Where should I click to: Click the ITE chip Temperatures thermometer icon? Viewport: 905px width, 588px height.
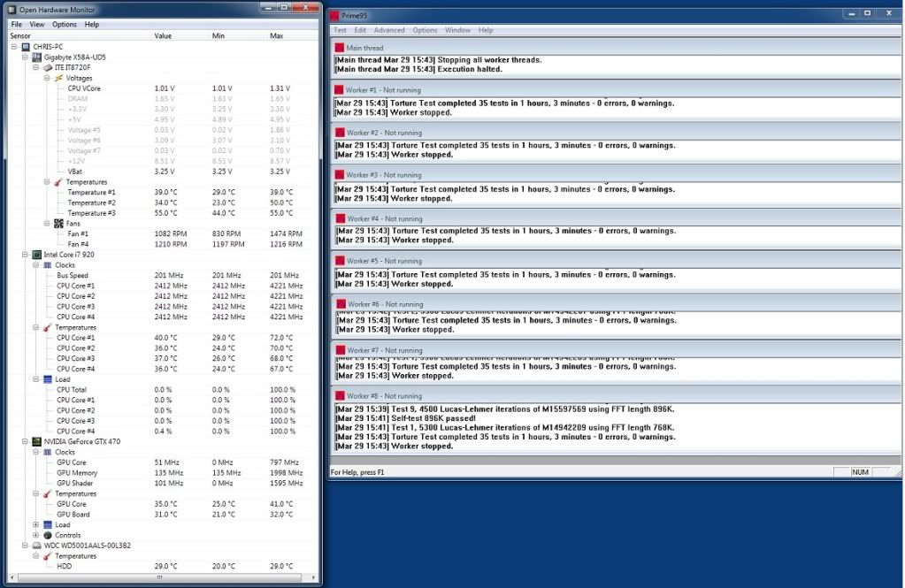58,182
